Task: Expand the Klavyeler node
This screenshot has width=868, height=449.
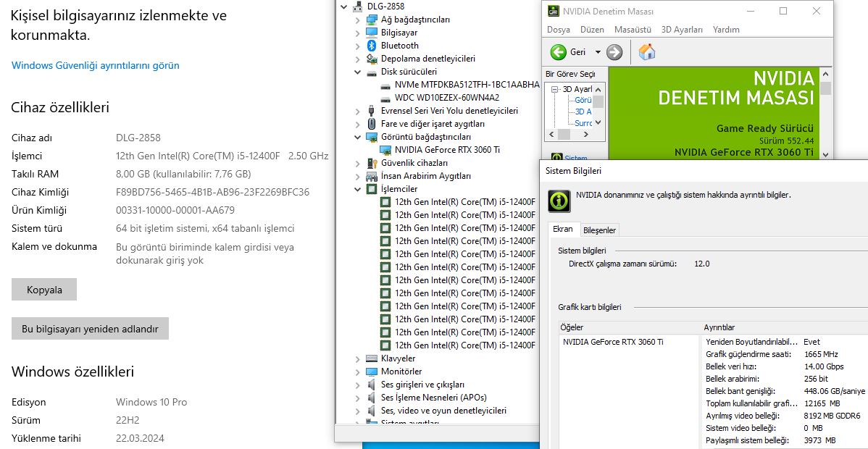Action: tap(358, 358)
